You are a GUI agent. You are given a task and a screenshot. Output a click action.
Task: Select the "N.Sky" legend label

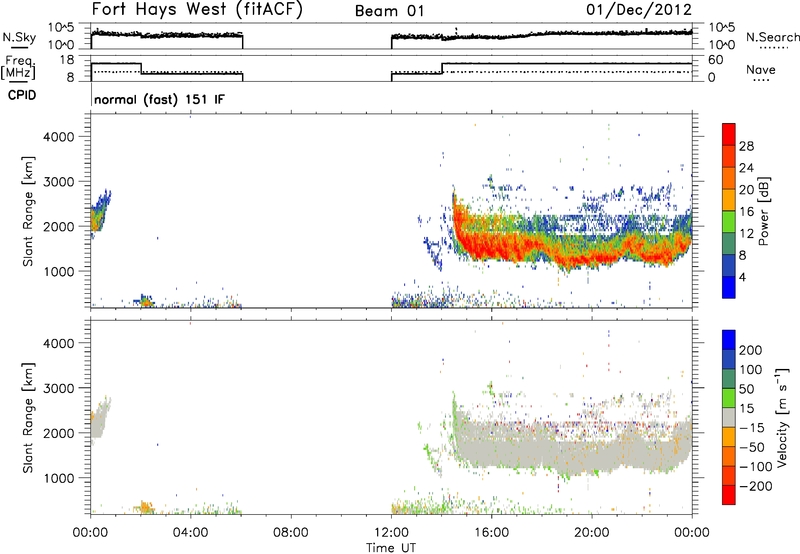coord(19,37)
